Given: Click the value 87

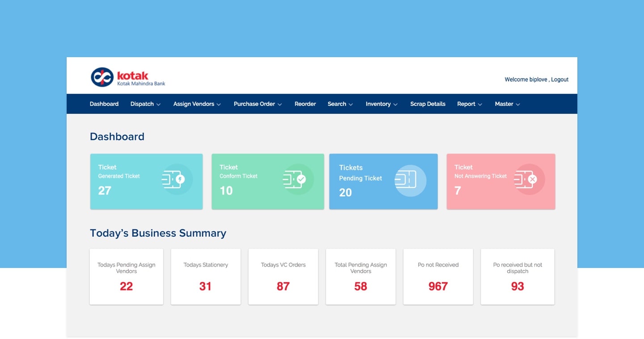Looking at the screenshot, I should click(283, 286).
